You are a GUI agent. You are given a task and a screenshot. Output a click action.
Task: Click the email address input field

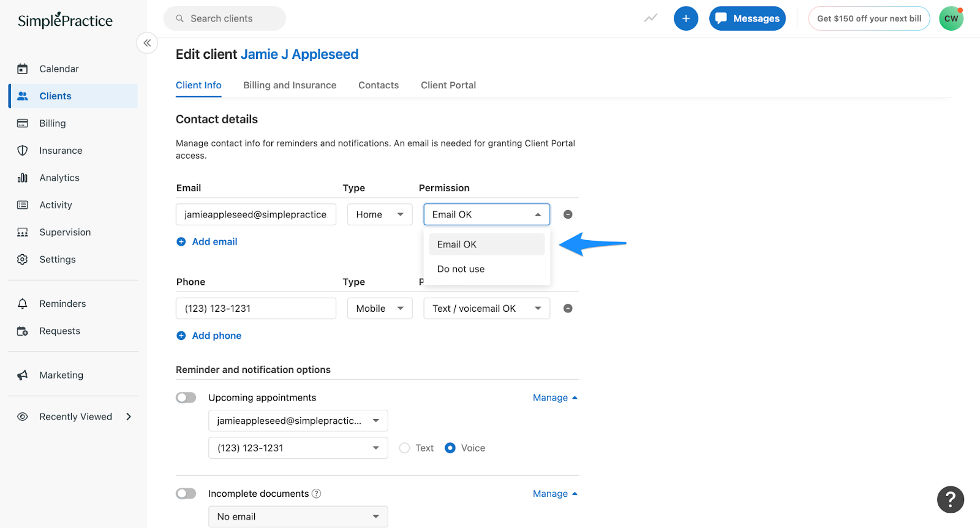256,214
